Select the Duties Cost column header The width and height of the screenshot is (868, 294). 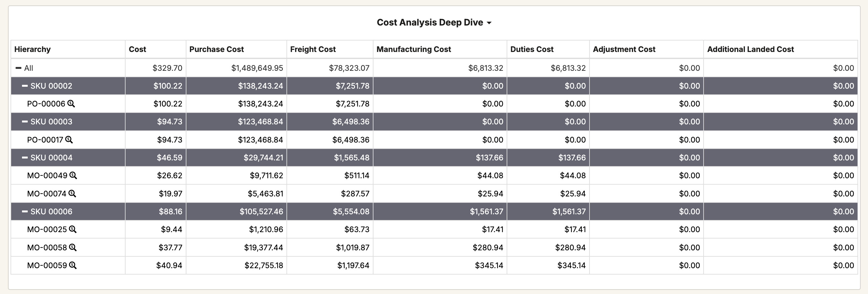(x=532, y=49)
